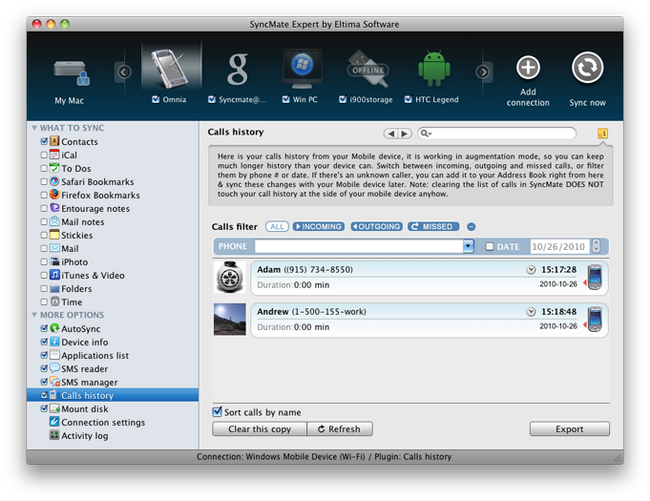Filter by OUTGOING calls
The width and height of the screenshot is (650, 501).
click(376, 227)
